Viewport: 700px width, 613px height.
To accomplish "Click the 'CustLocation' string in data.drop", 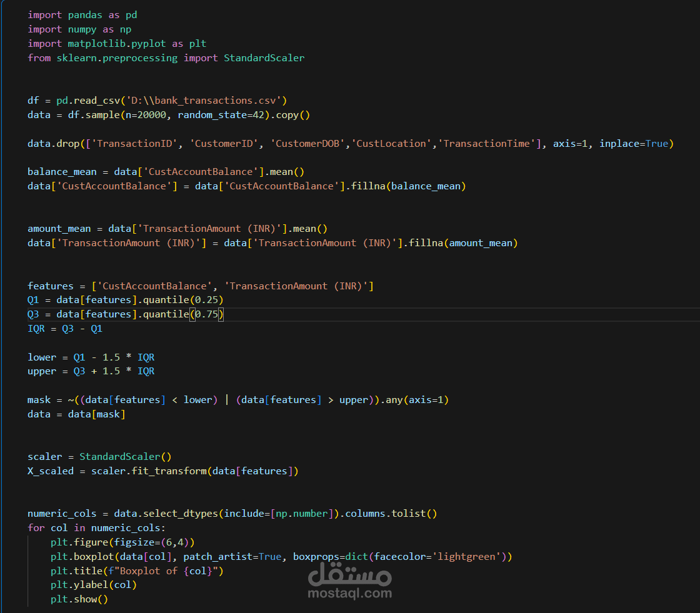I will pyautogui.click(x=391, y=143).
